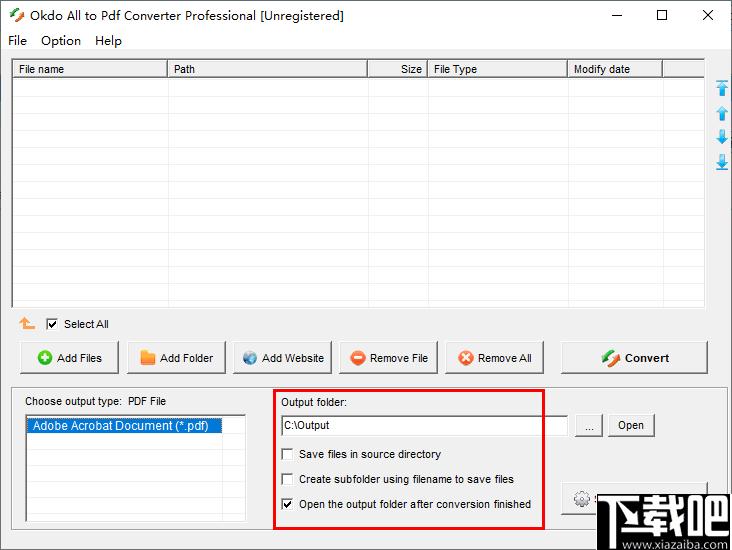Toggle the Select All checkbox
Viewport: 732px width, 550px height.
point(52,324)
